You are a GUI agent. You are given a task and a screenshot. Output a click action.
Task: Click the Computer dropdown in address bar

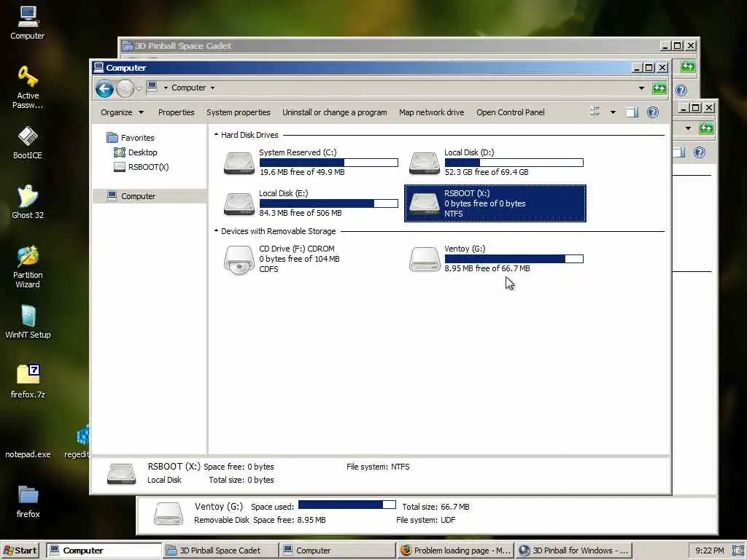(212, 87)
